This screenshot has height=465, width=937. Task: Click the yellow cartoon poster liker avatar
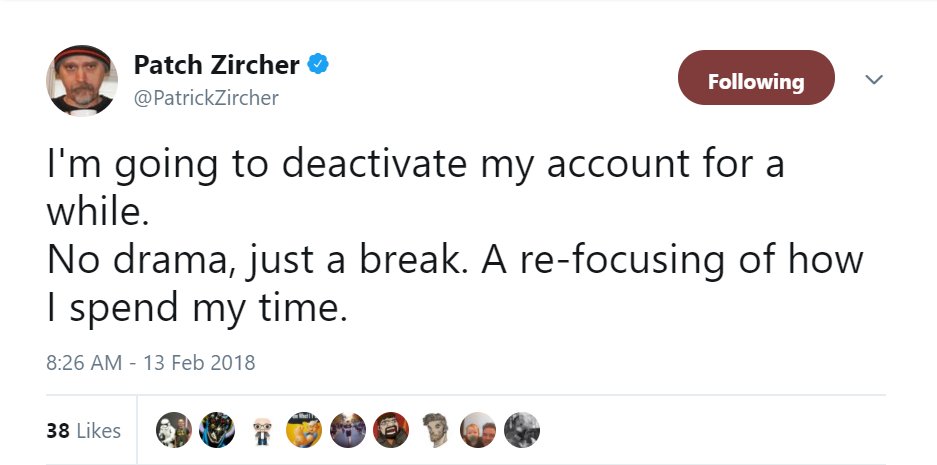point(304,430)
